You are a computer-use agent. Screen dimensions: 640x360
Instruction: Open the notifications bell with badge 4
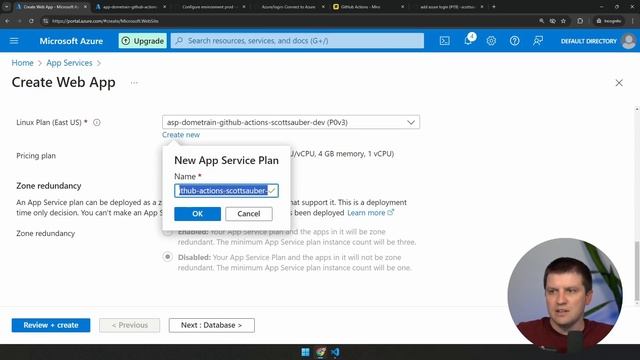tap(468, 40)
